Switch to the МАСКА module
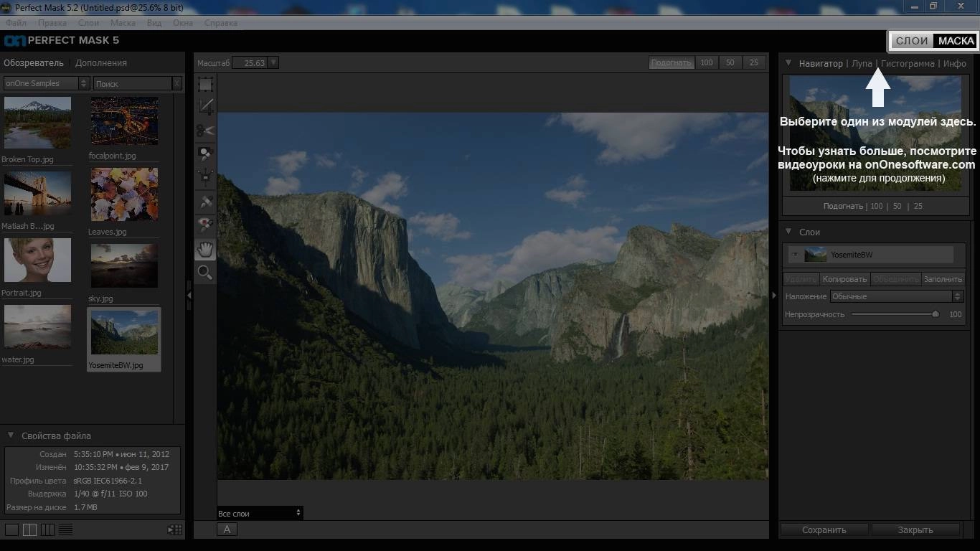The height and width of the screenshot is (551, 980). (x=956, y=41)
